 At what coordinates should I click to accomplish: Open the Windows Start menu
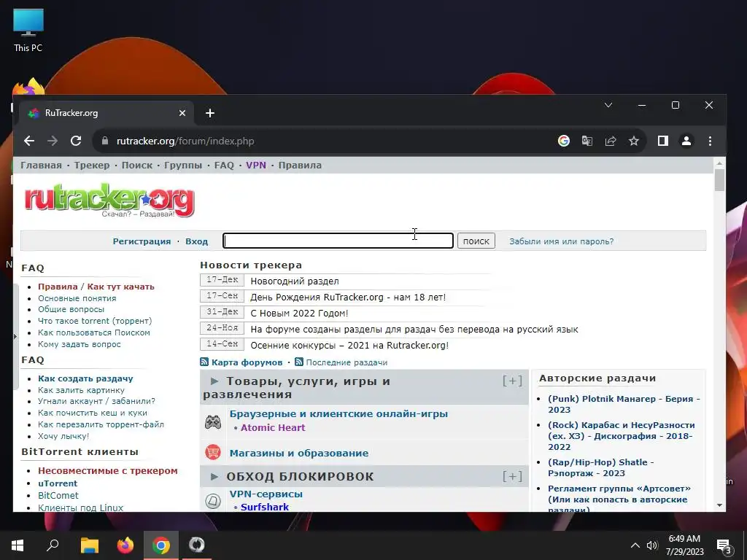pyautogui.click(x=18, y=545)
